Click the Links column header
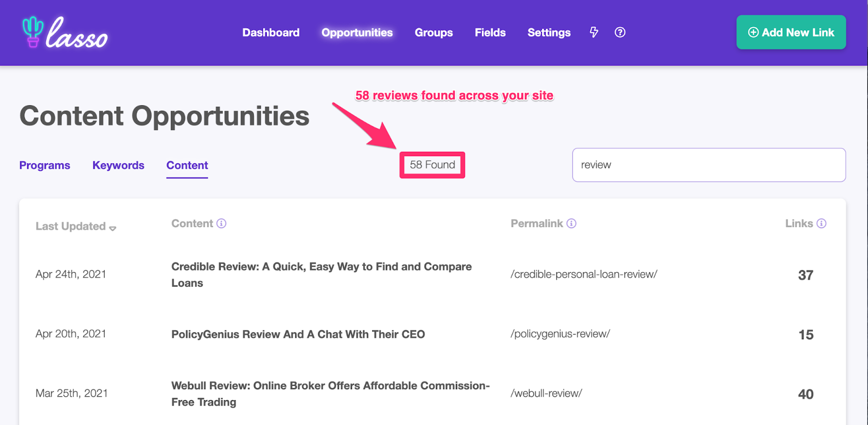Viewport: 868px width, 425px height. pos(799,223)
